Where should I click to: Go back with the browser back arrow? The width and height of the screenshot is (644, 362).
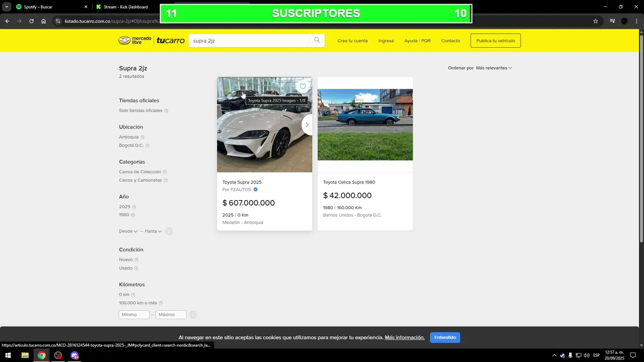click(x=7, y=21)
